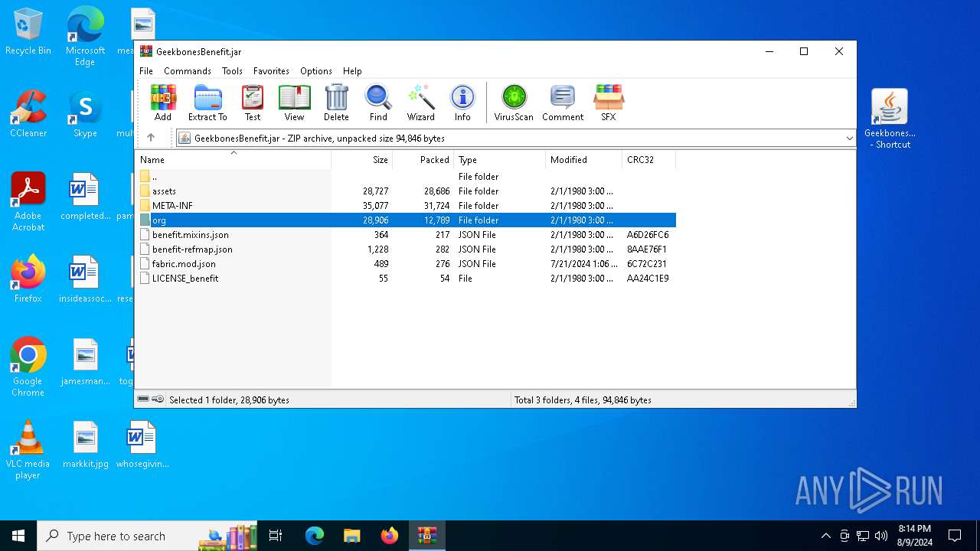The width and height of the screenshot is (980, 551).
Task: Open Adobe Acrobat desktop shortcut
Action: (x=28, y=201)
